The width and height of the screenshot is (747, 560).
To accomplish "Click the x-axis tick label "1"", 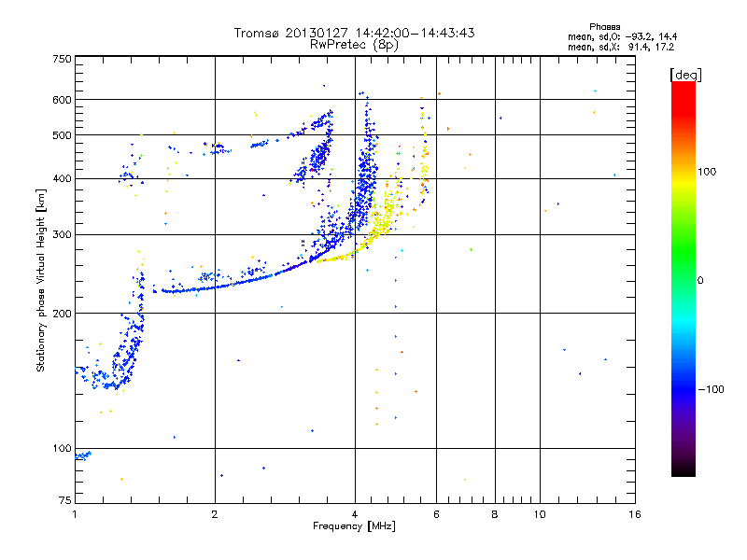I will coord(75,514).
